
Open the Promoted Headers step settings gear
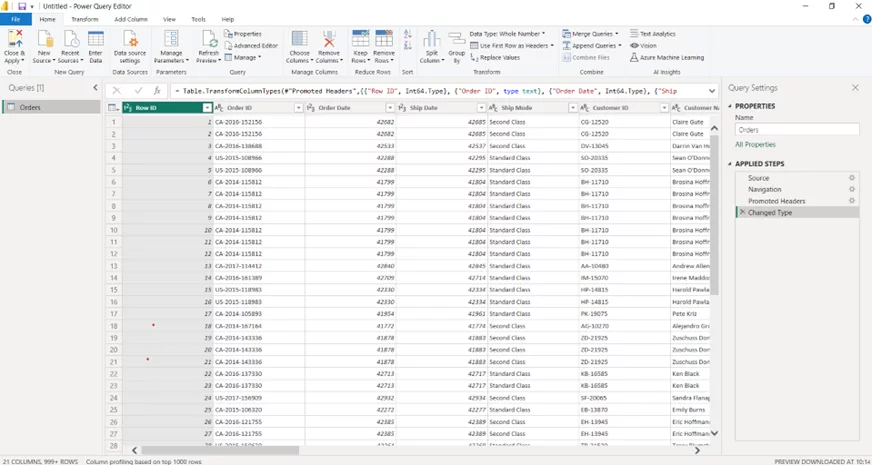tap(851, 201)
